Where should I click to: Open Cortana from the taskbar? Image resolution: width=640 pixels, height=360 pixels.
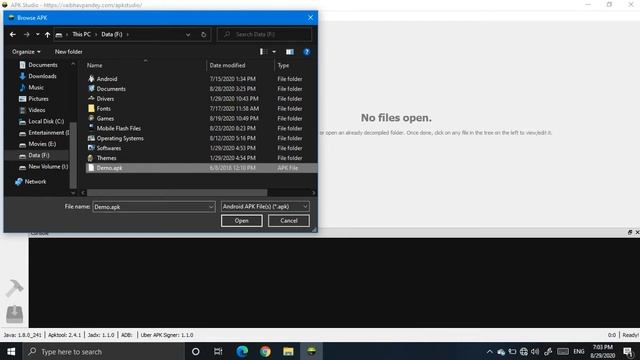(x=196, y=351)
